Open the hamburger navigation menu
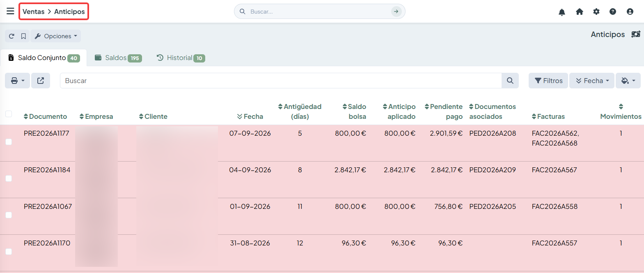Screen dimensions: 644x273 [x=10, y=11]
